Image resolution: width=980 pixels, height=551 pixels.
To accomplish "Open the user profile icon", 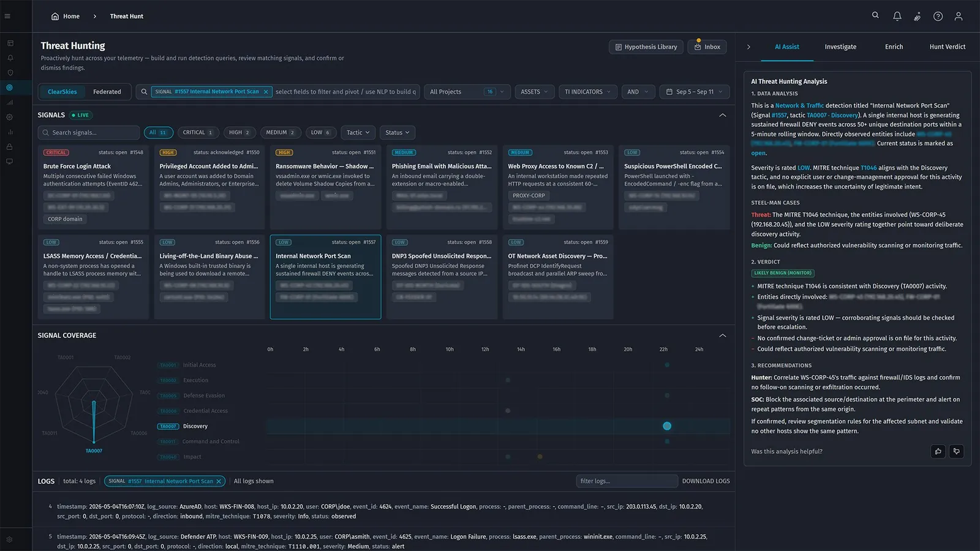I will [x=959, y=17].
